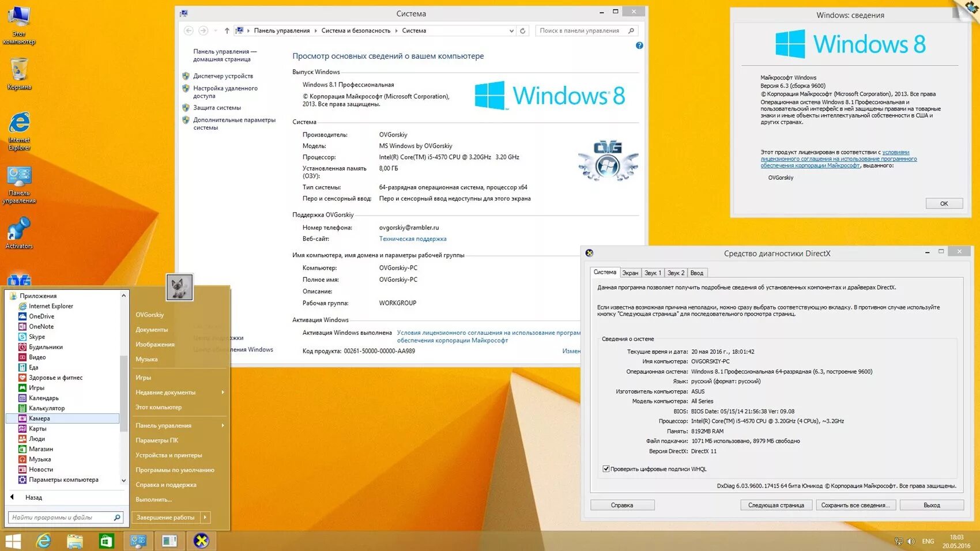Viewport: 980px width, 551px height.
Task: Click the Завершение работы button
Action: (166, 518)
